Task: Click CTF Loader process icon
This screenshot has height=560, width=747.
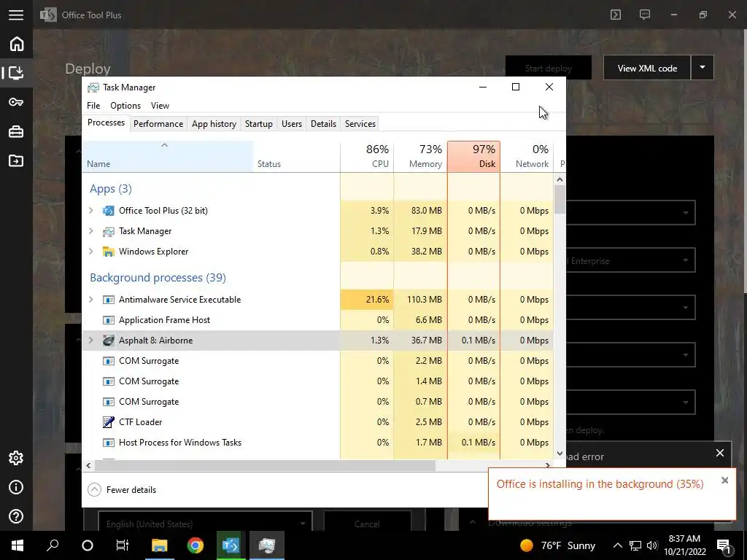Action: pyautogui.click(x=109, y=422)
